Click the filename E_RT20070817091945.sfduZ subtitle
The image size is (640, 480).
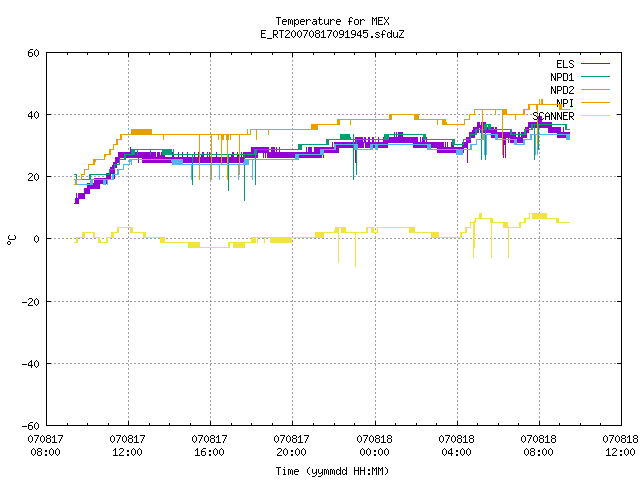pos(332,34)
